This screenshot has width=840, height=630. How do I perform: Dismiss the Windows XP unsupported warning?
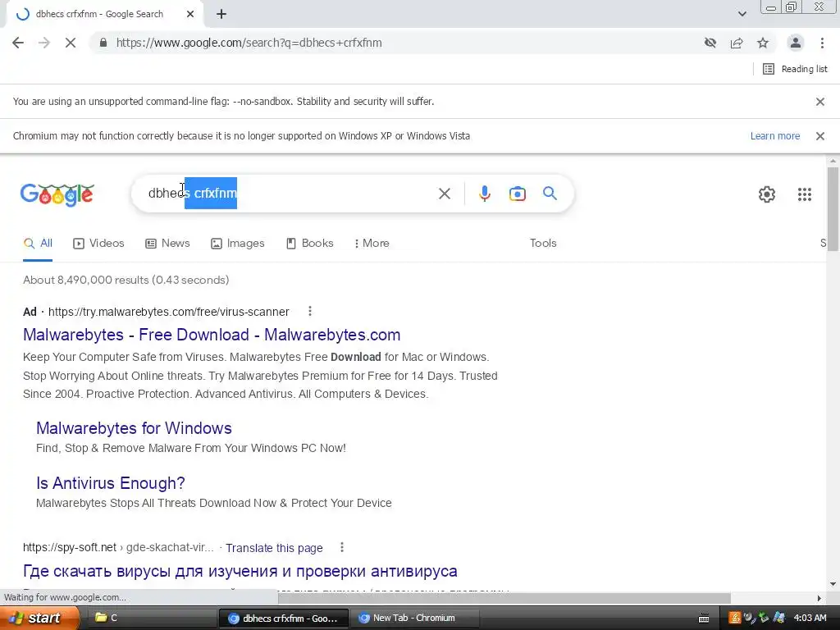point(819,136)
